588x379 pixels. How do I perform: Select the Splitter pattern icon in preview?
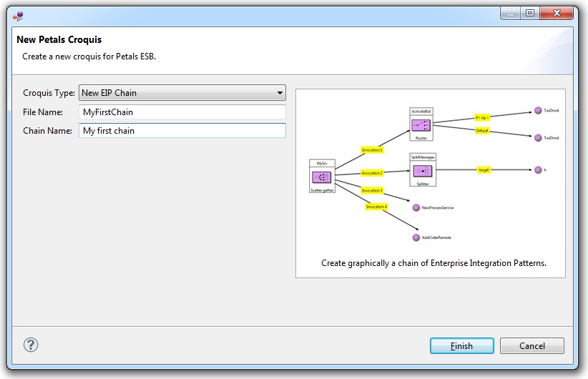(x=421, y=172)
